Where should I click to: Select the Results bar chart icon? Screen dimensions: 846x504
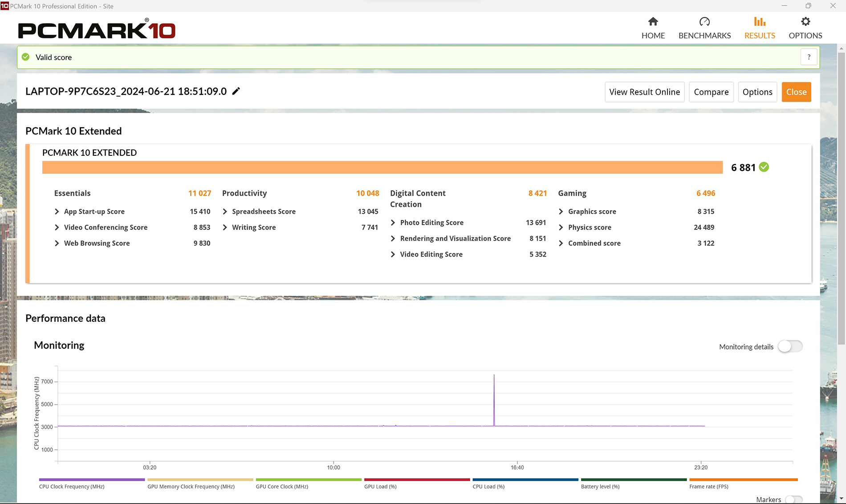point(760,21)
